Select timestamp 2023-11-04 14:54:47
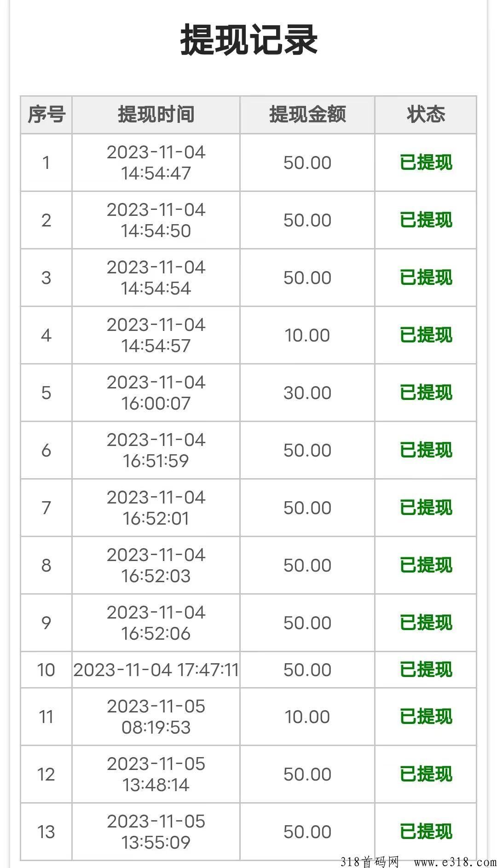 click(x=156, y=162)
